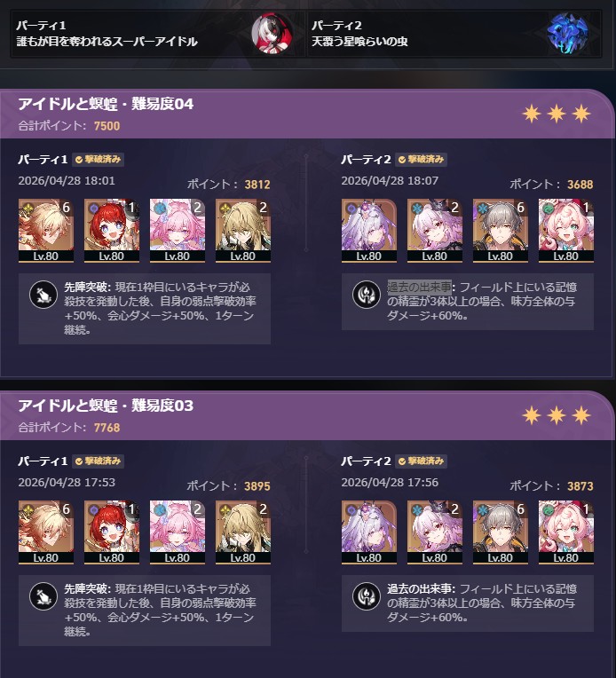Click the 過去の出来事 buff icon in 難易度04
The image size is (616, 678).
point(367,295)
